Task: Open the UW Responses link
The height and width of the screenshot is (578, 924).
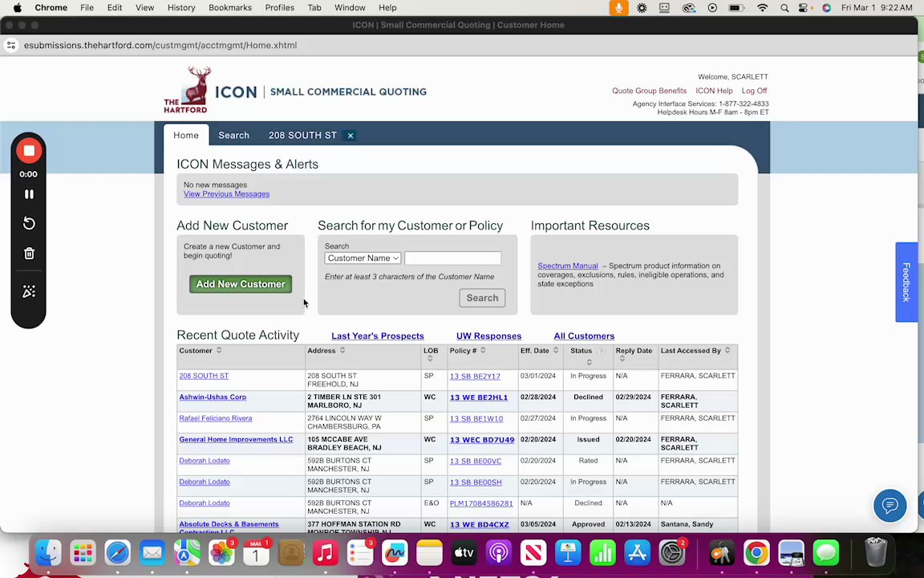Action: point(488,336)
